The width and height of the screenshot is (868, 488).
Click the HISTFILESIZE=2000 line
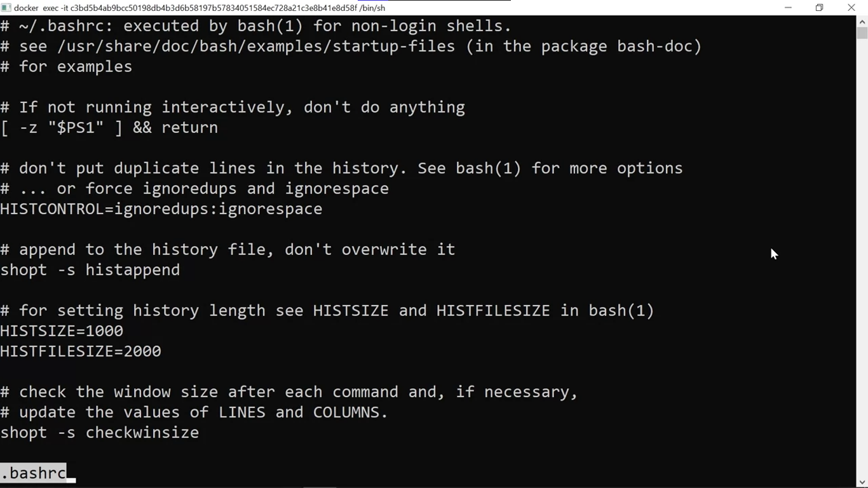(81, 351)
